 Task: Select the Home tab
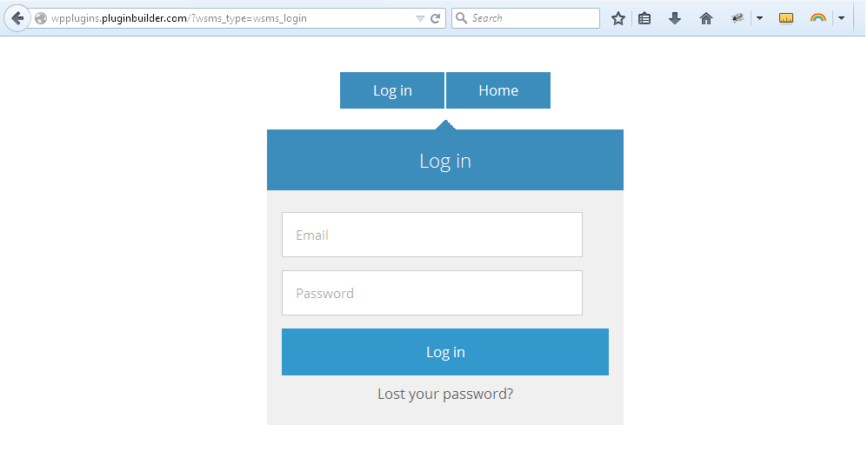point(498,90)
